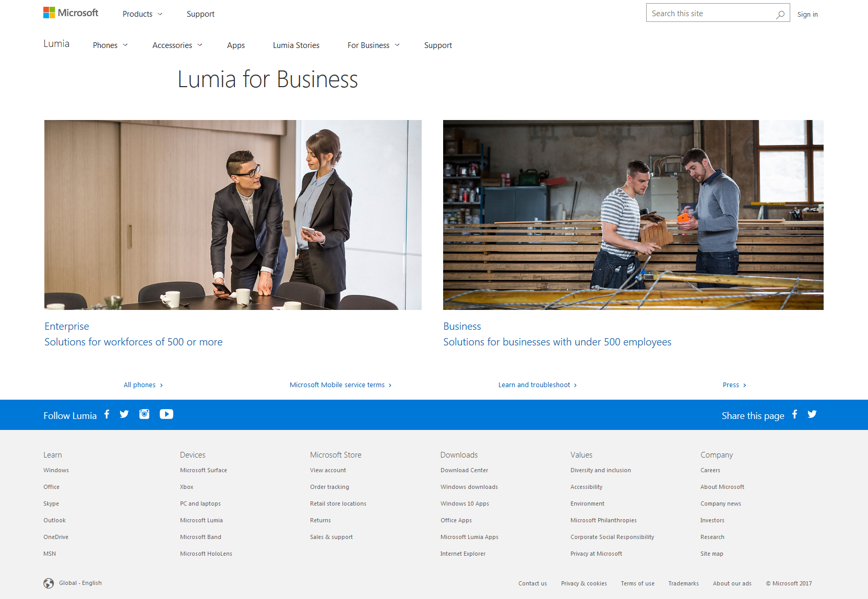The image size is (868, 599).
Task: Click the search magnifier icon
Action: pos(780,14)
